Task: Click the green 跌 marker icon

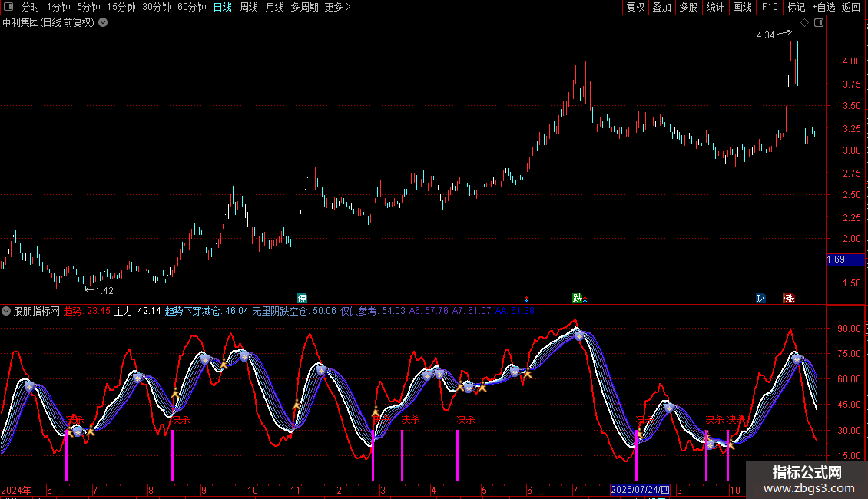Action: point(578,298)
